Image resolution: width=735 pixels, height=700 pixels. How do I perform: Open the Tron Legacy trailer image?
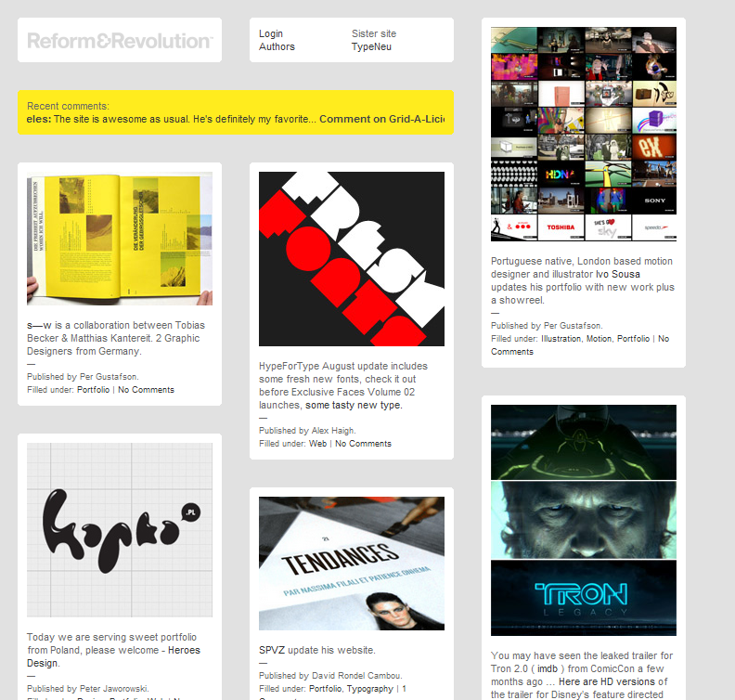pos(584,521)
